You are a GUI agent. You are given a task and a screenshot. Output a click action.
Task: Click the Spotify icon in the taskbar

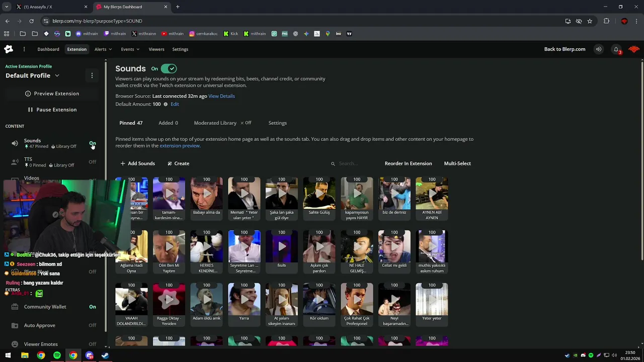pos(57,355)
